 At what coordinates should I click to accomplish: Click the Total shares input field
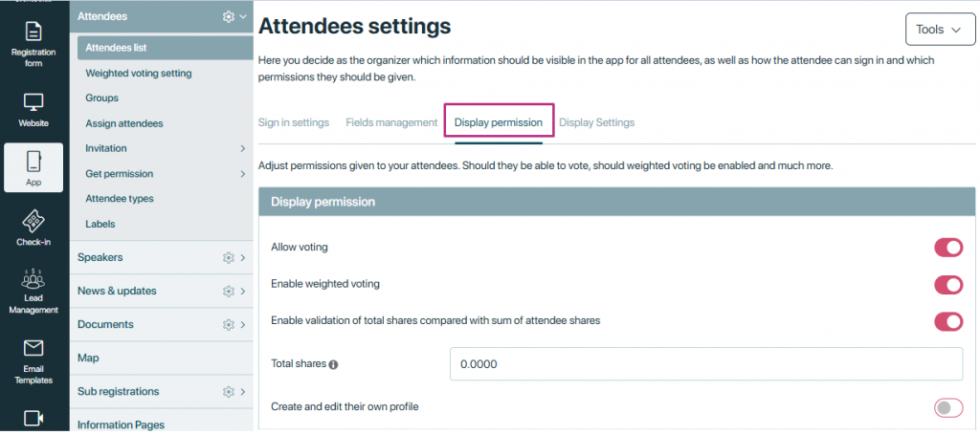(x=705, y=364)
